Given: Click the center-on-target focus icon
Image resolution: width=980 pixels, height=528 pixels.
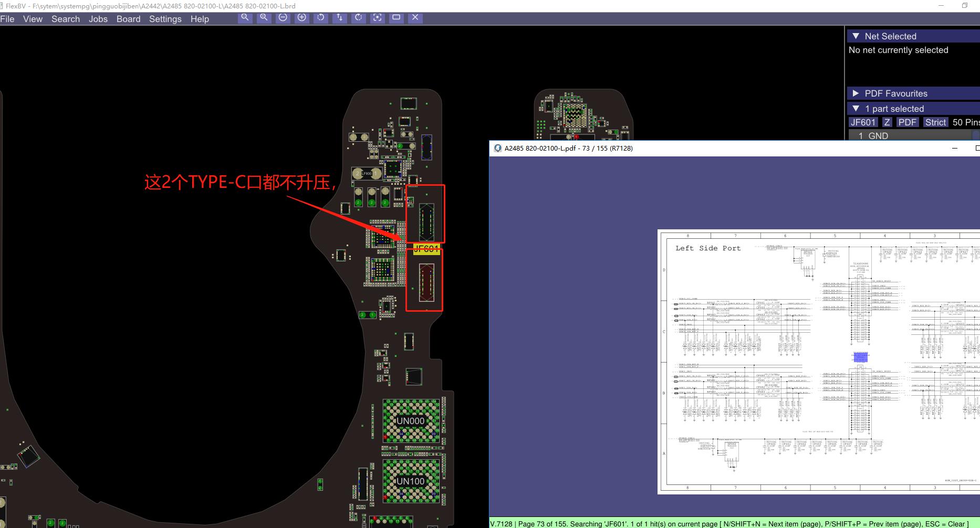Looking at the screenshot, I should (377, 17).
